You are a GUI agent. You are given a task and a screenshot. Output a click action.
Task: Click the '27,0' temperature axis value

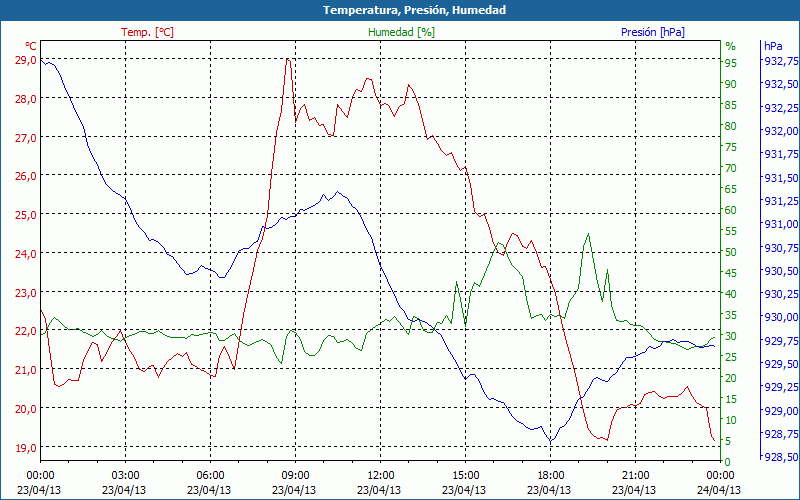pos(26,138)
